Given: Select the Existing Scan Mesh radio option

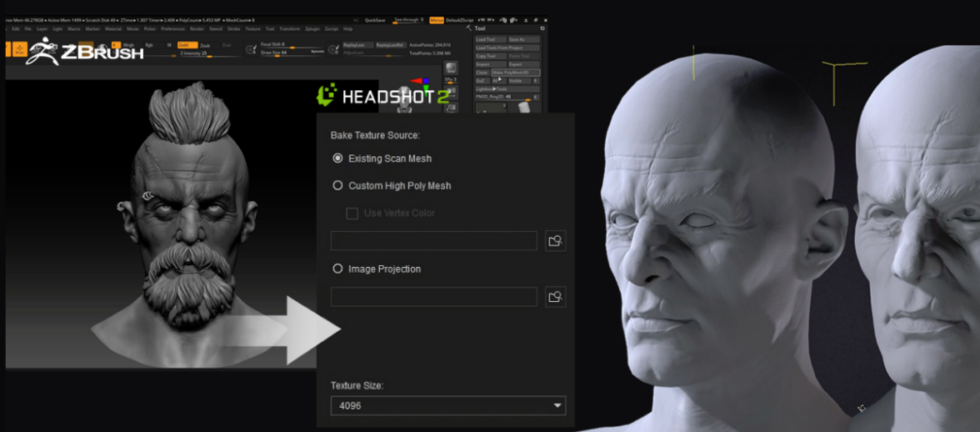Looking at the screenshot, I should click(x=337, y=158).
